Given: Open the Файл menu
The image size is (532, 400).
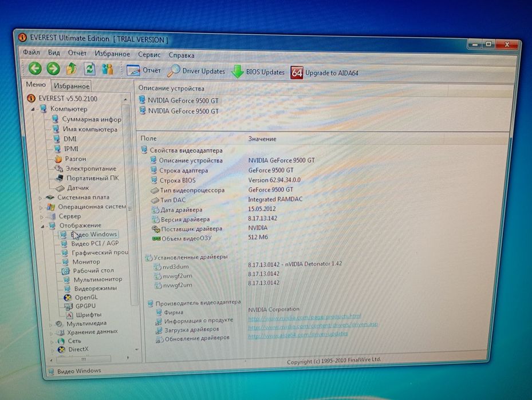Looking at the screenshot, I should tap(31, 52).
